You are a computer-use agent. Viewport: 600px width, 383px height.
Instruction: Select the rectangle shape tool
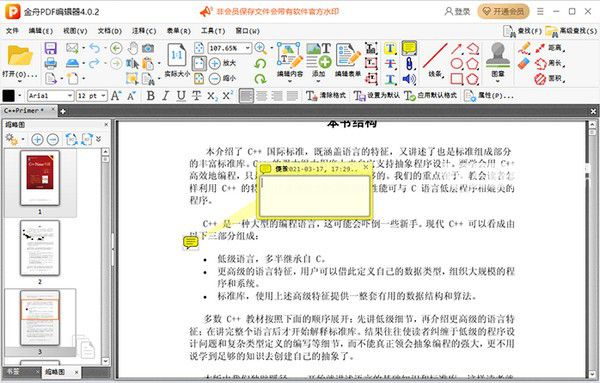(x=457, y=79)
